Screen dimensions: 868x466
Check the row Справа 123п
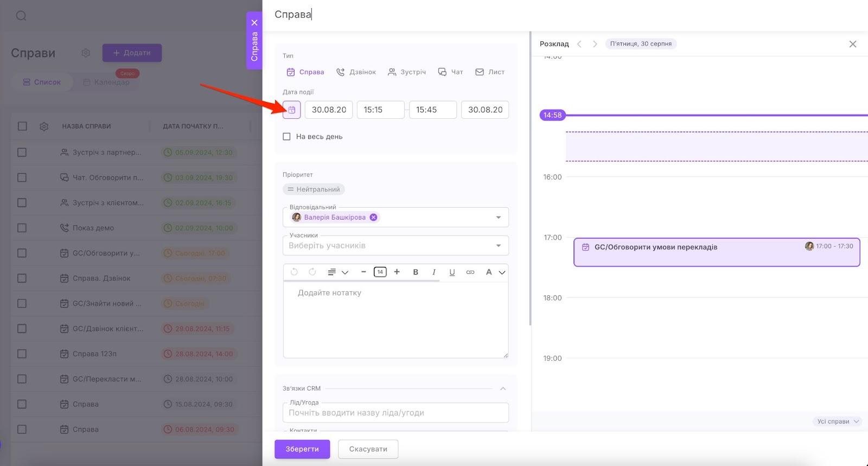[x=22, y=354]
